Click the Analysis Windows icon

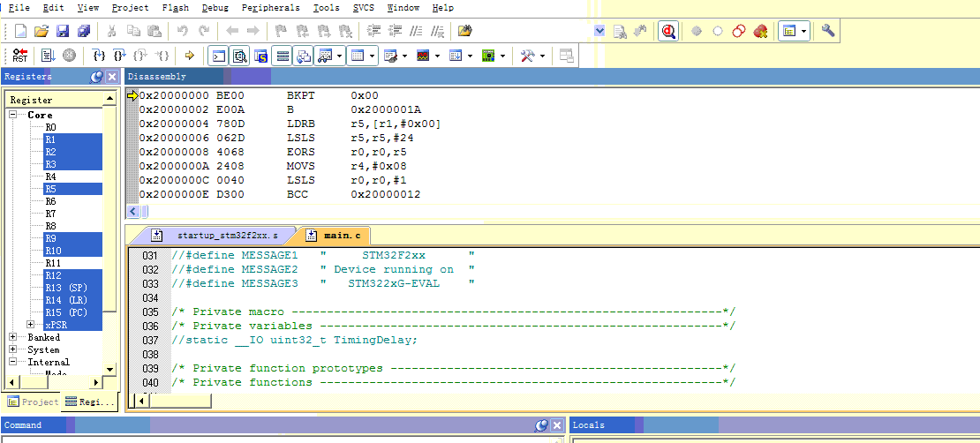coord(421,56)
